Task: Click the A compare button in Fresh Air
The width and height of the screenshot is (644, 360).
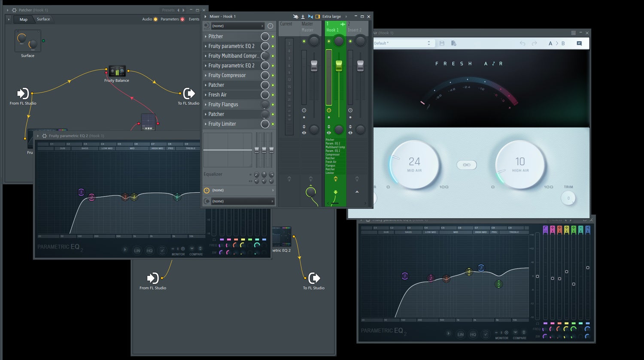Action: 550,43
